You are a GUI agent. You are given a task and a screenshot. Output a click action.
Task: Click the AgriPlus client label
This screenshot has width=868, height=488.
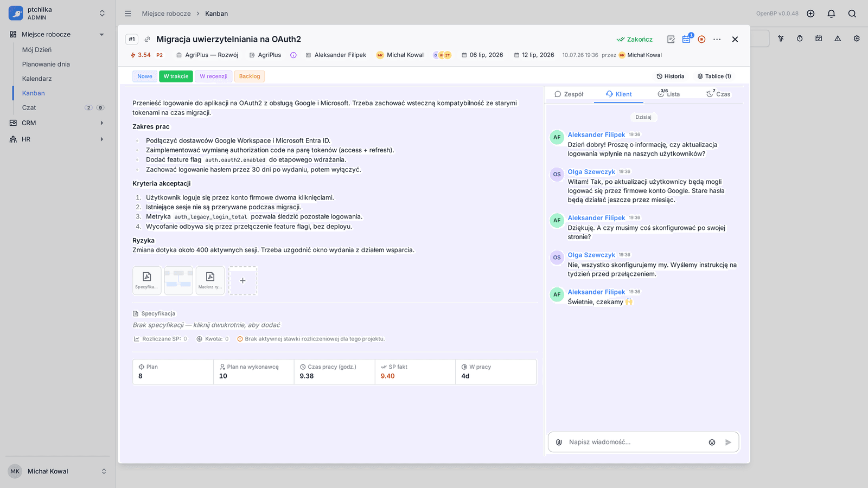click(265, 55)
